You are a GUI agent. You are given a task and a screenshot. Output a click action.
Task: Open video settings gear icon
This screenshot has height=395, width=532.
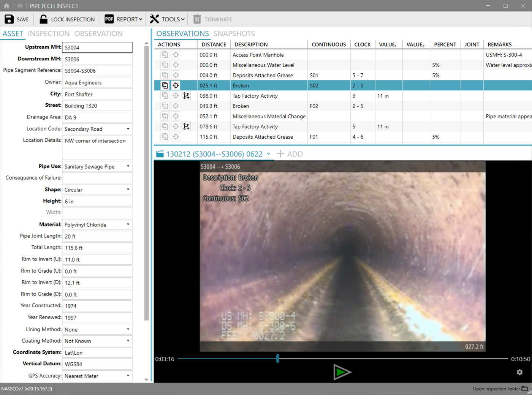pyautogui.click(x=519, y=372)
